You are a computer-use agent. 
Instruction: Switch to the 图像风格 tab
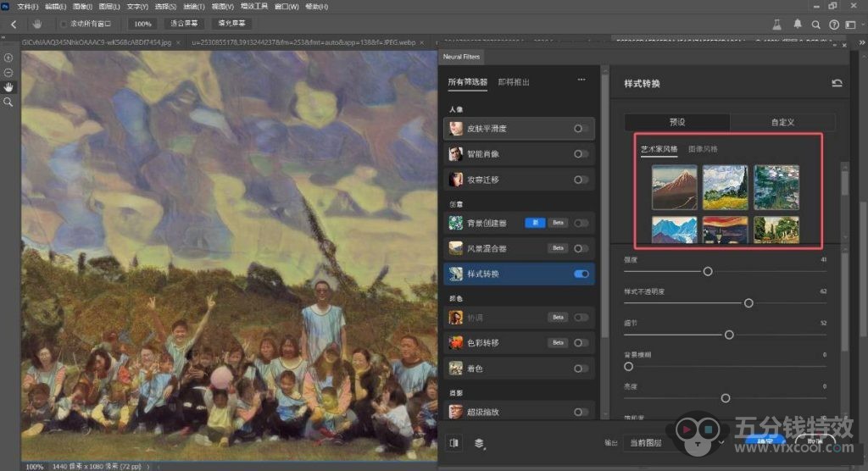pos(703,149)
